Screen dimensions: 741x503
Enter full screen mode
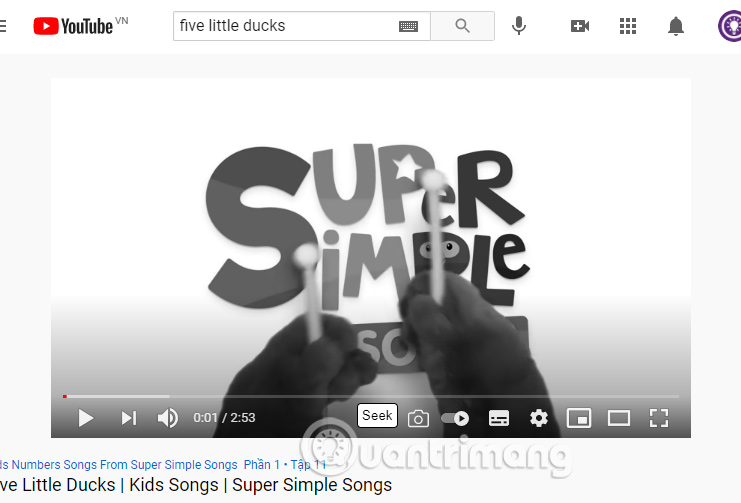pyautogui.click(x=659, y=418)
